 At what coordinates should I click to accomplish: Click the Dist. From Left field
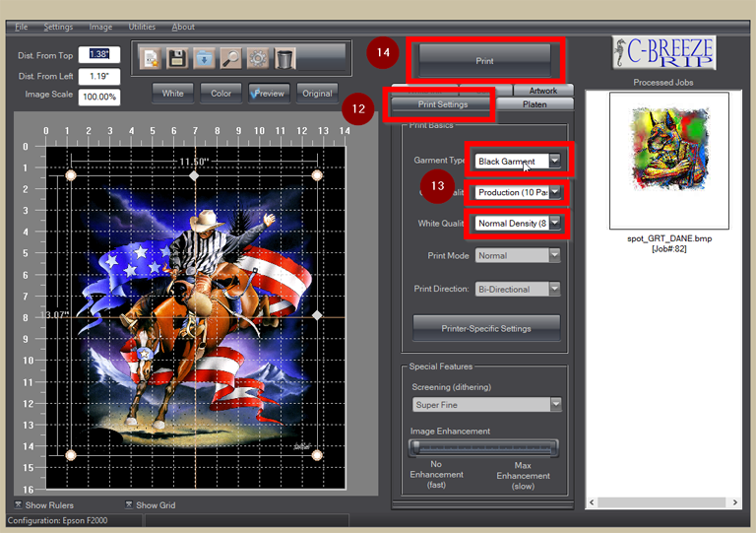point(99,76)
